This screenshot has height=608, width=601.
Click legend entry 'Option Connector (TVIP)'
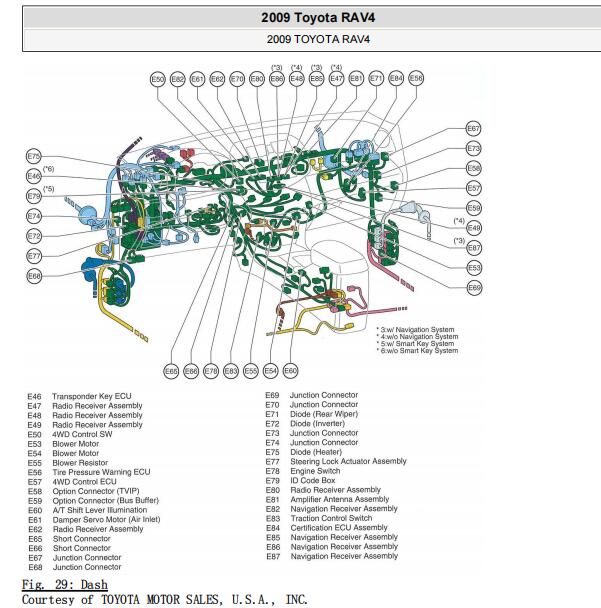(x=96, y=491)
